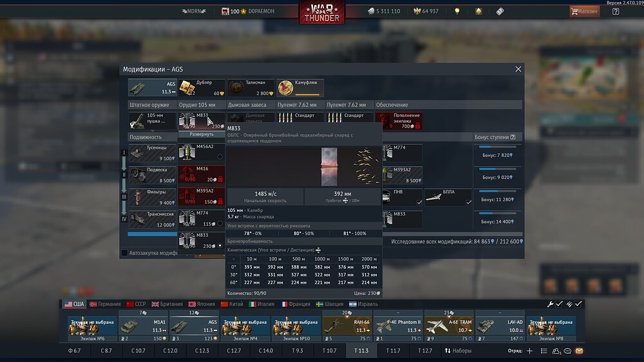Screen dimensions: 644x362
Task: Switch to the Британия nation tab
Action: pos(167,304)
